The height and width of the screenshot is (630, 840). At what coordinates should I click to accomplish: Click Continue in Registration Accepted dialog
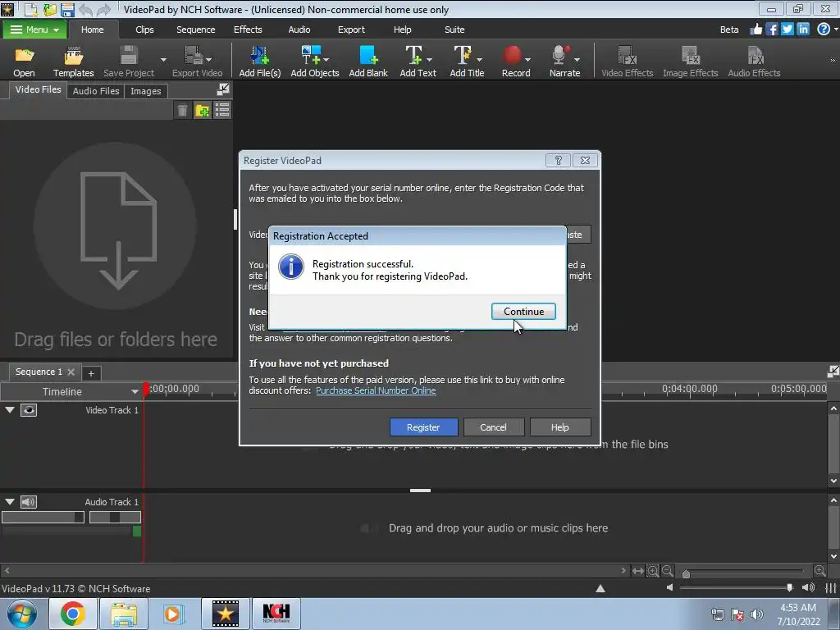tap(523, 311)
